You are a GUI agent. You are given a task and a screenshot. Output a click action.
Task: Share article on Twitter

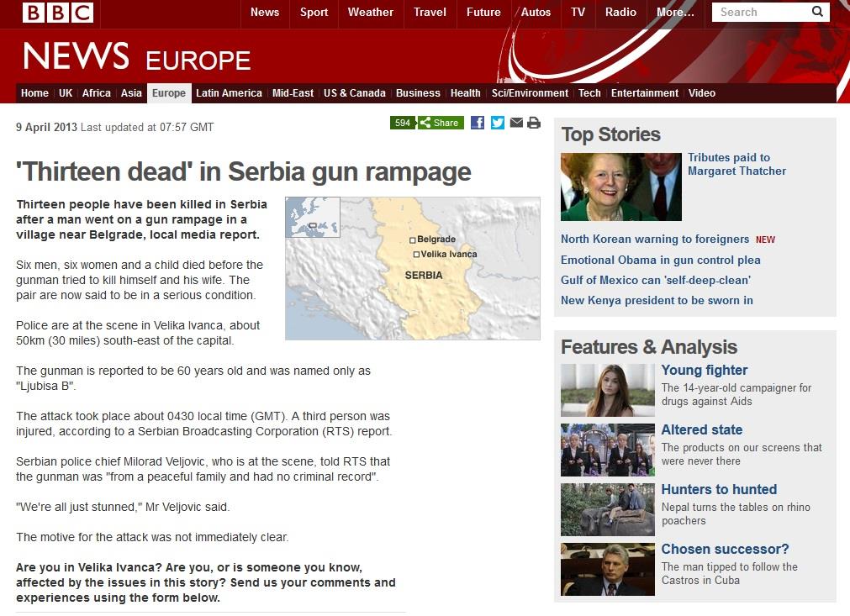click(x=498, y=123)
